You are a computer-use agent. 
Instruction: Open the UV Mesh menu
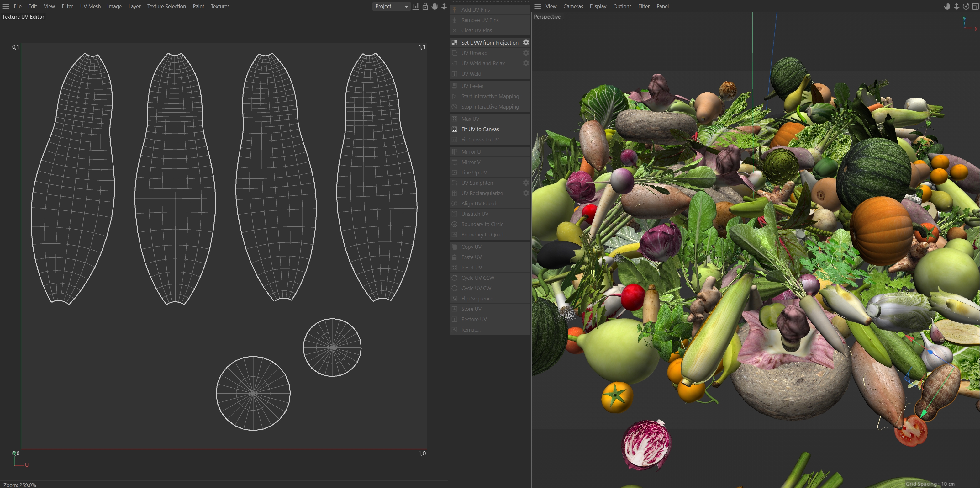90,7
